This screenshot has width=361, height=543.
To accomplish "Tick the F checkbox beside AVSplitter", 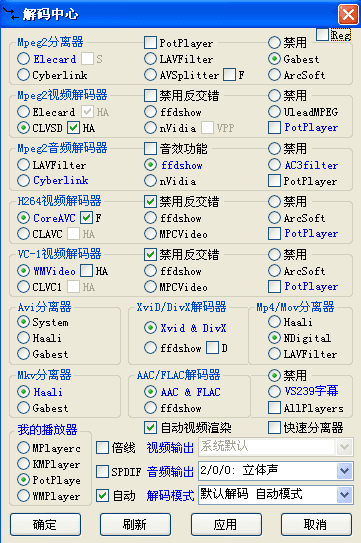I will 229,75.
